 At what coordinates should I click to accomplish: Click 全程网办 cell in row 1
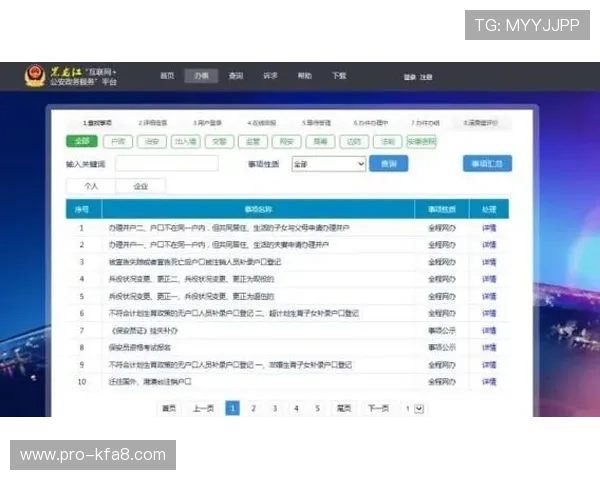442,228
